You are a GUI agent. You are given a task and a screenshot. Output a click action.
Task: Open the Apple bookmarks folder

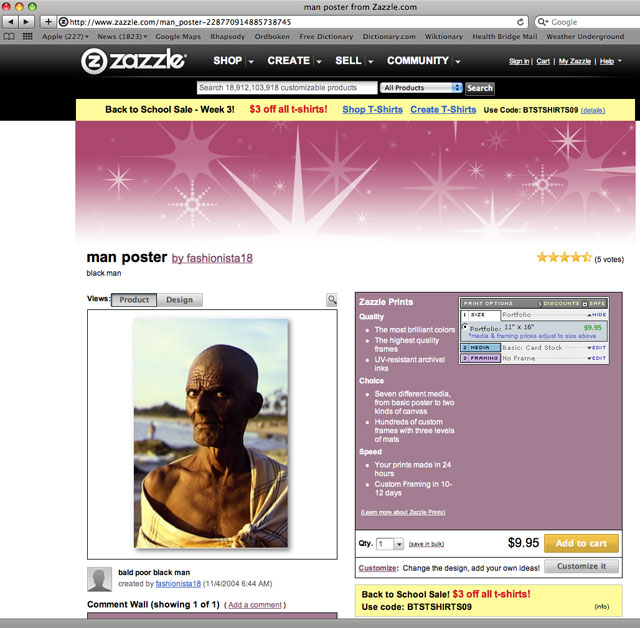point(65,36)
